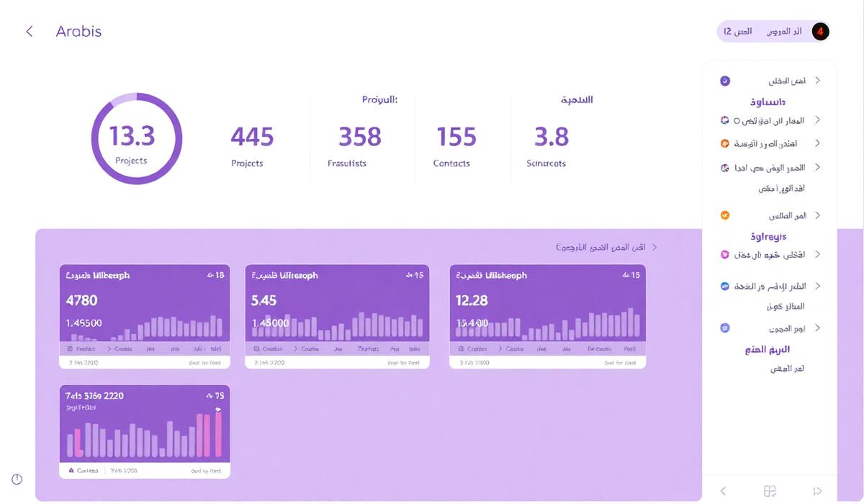Click the purple check icon in first sidebar row
The height and width of the screenshot is (504, 864).
[725, 81]
